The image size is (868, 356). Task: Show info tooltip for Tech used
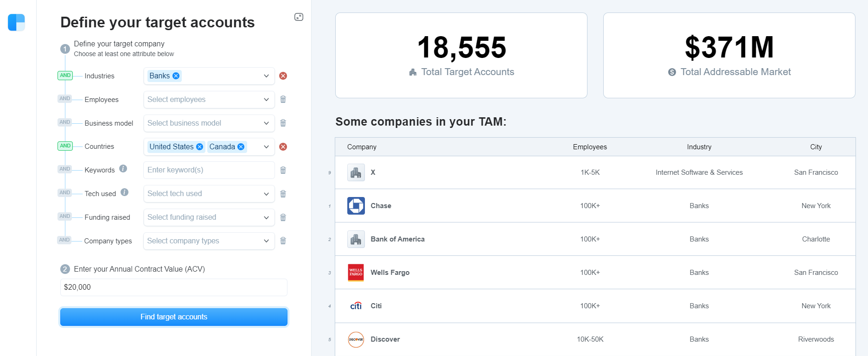coord(124,192)
